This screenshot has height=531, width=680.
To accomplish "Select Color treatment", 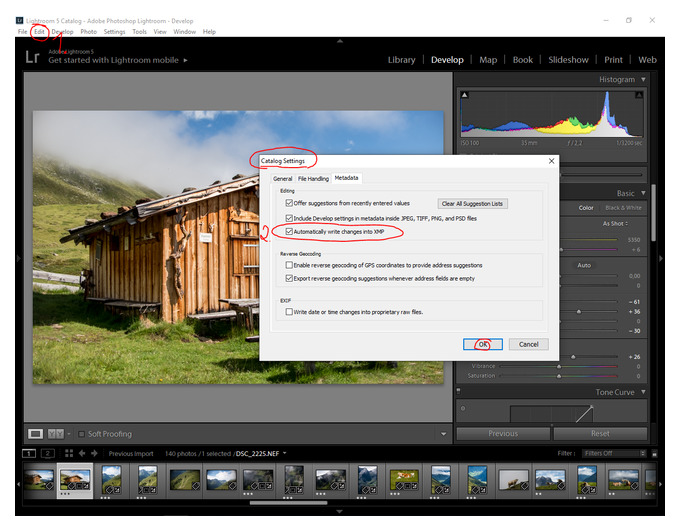I will [x=586, y=208].
